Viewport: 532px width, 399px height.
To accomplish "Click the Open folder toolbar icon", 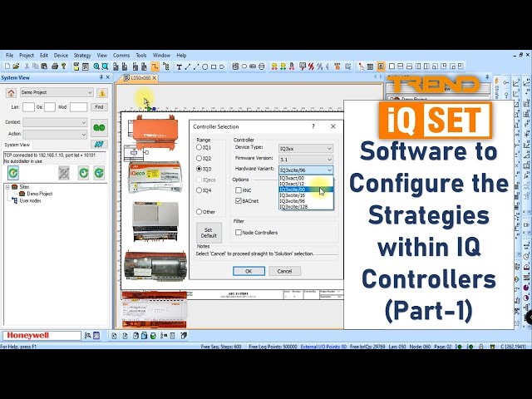I will click(x=16, y=66).
